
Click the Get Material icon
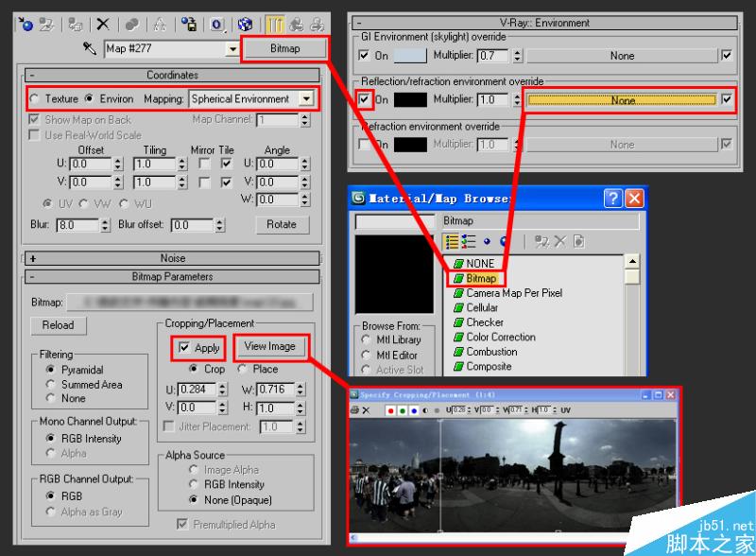click(26, 25)
